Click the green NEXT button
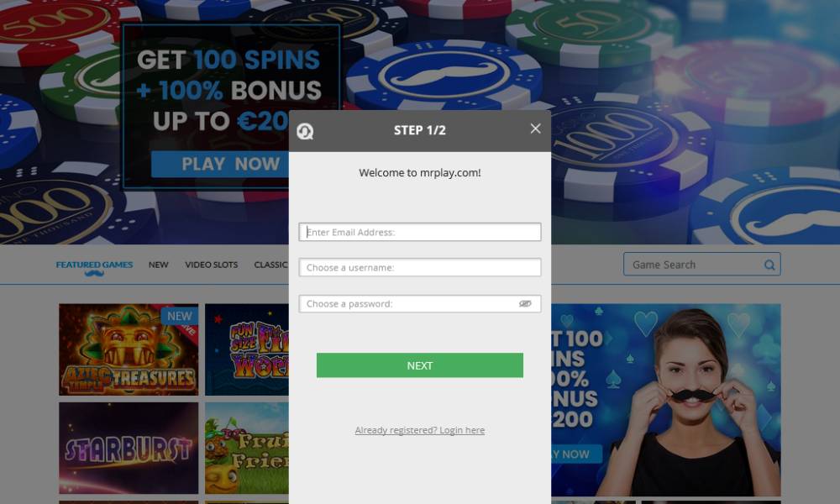 coord(420,365)
